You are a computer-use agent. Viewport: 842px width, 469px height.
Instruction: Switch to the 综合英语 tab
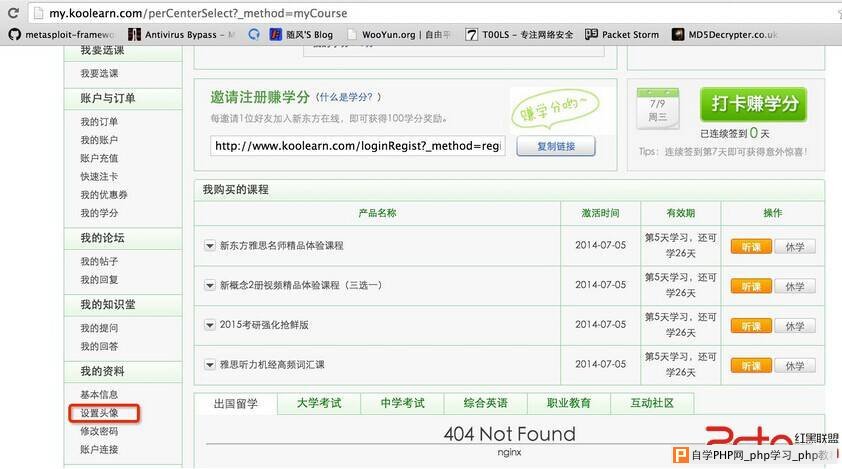[486, 403]
